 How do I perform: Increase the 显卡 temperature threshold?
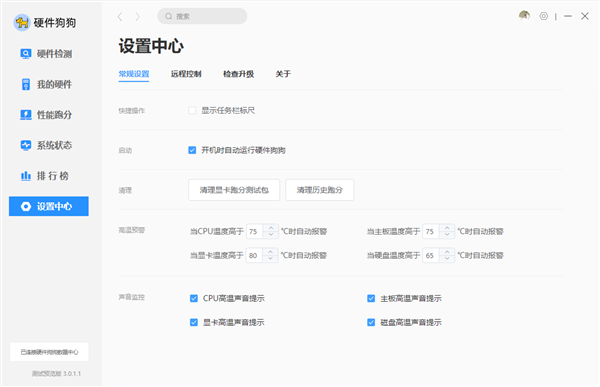pos(271,252)
